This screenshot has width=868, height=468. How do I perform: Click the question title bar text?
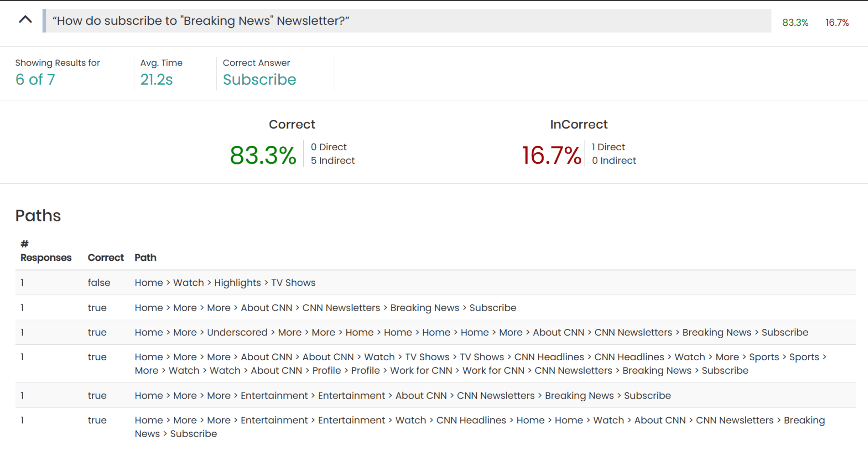point(200,21)
